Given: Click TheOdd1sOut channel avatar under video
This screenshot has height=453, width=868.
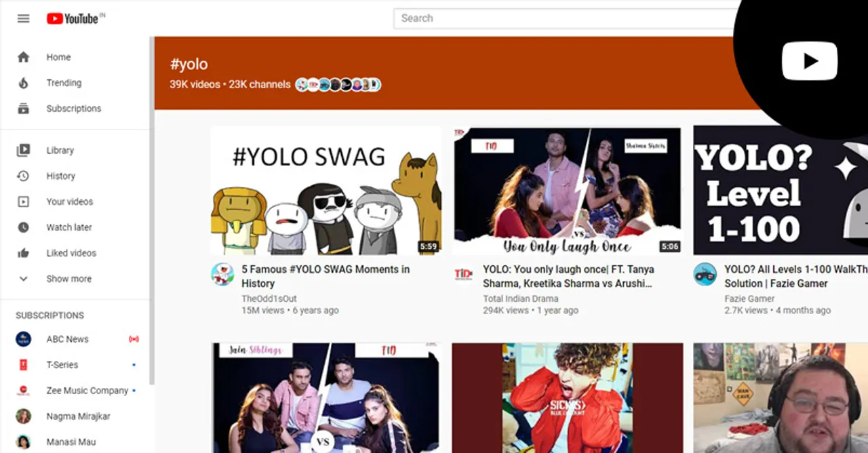Looking at the screenshot, I should click(222, 274).
